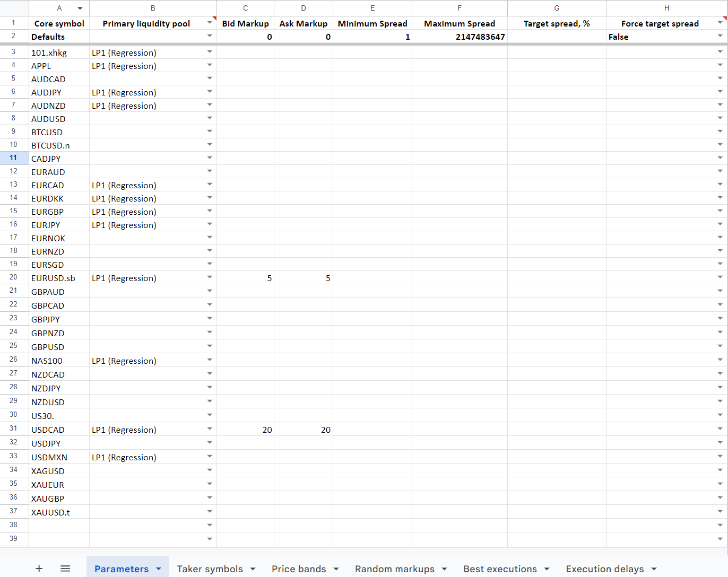The height and width of the screenshot is (577, 728).
Task: Open Parameters tab dropdown arrow
Action: coord(159,569)
